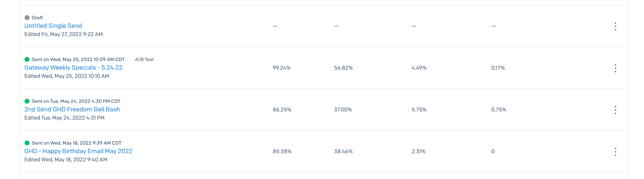Click the 56.82% stat for Gateway Weekly
This screenshot has width=644, height=179.
[x=343, y=68]
